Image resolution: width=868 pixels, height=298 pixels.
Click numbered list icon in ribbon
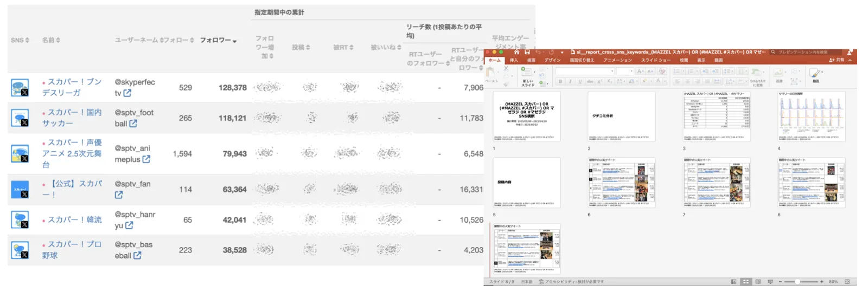click(691, 71)
